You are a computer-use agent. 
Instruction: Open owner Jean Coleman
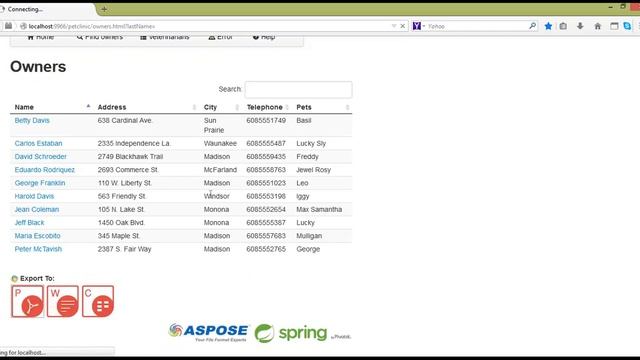[37, 209]
